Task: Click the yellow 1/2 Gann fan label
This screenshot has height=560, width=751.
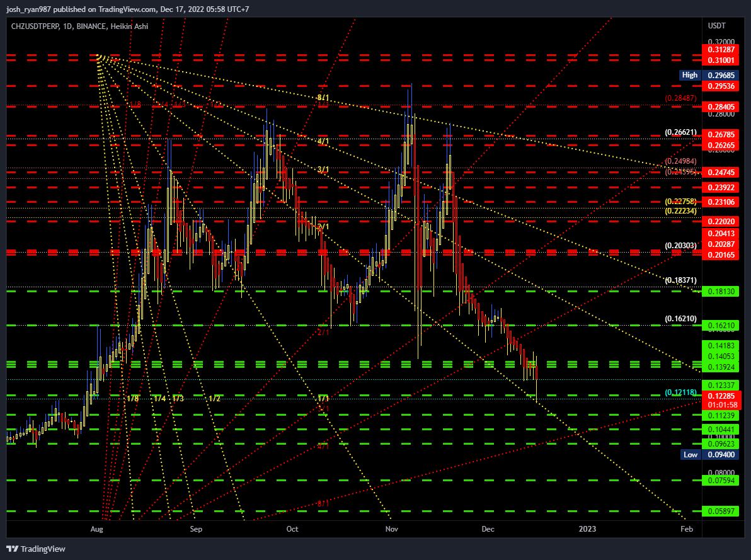Action: pyautogui.click(x=215, y=399)
